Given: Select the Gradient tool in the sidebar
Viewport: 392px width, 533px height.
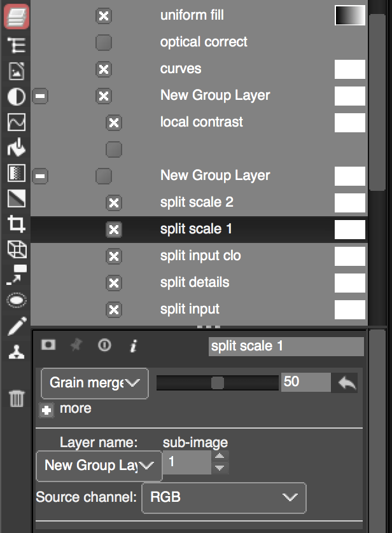Looking at the screenshot, I should (x=16, y=199).
